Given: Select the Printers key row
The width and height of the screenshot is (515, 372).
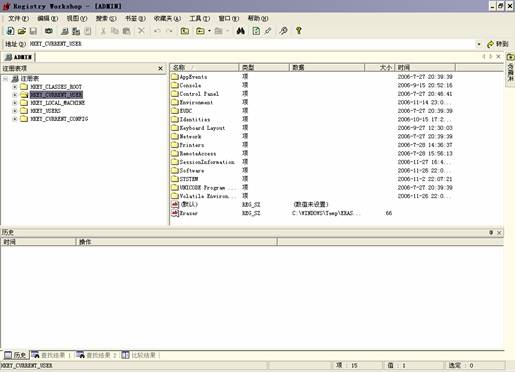Looking at the screenshot, I should click(x=312, y=145).
